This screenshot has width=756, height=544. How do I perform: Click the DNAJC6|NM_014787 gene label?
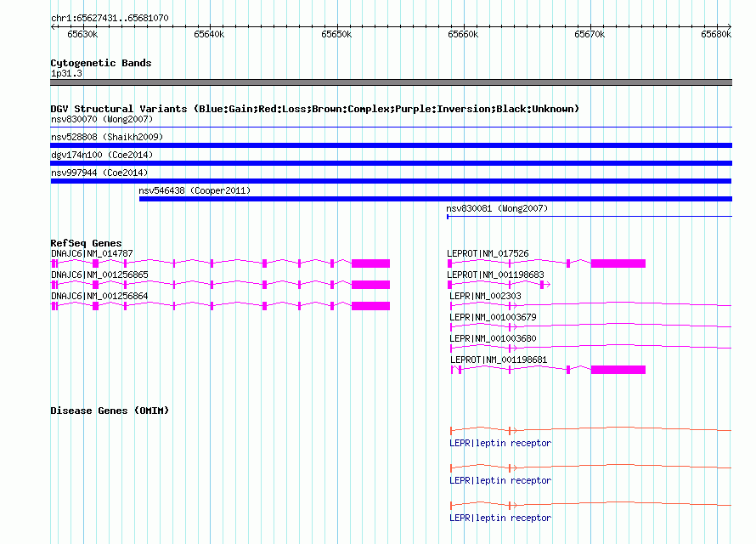pyautogui.click(x=92, y=253)
